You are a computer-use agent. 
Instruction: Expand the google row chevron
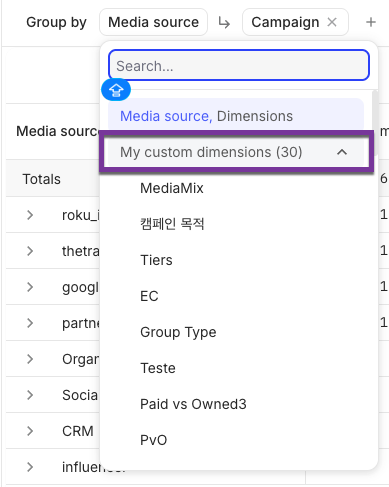click(x=30, y=287)
